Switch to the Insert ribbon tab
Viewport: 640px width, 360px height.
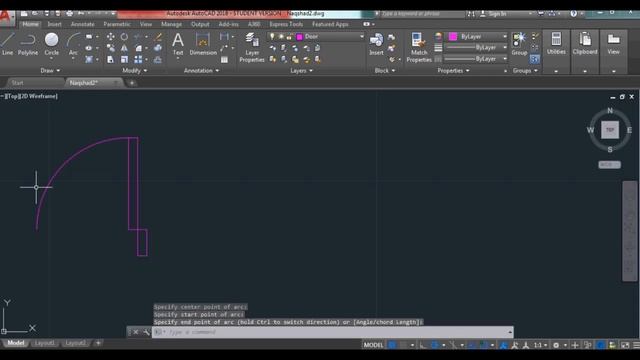(x=54, y=24)
